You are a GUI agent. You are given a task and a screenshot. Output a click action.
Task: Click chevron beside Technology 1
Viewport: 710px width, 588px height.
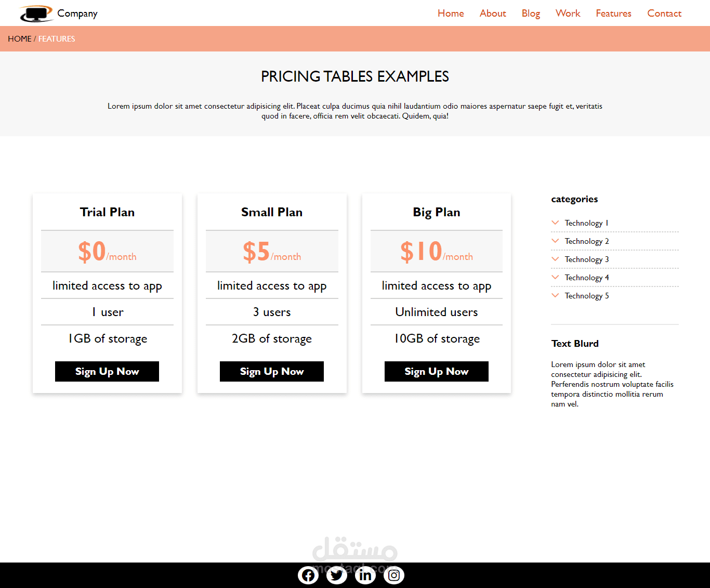pyautogui.click(x=555, y=223)
